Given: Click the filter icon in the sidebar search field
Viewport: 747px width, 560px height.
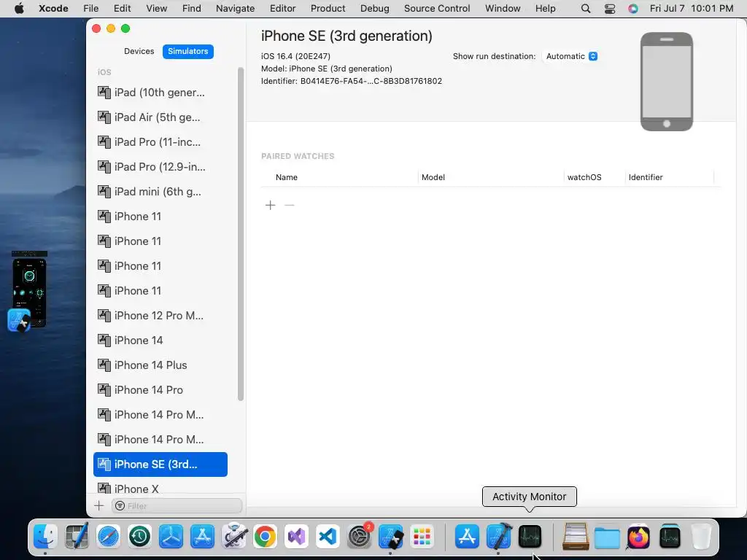Looking at the screenshot, I should pos(120,506).
